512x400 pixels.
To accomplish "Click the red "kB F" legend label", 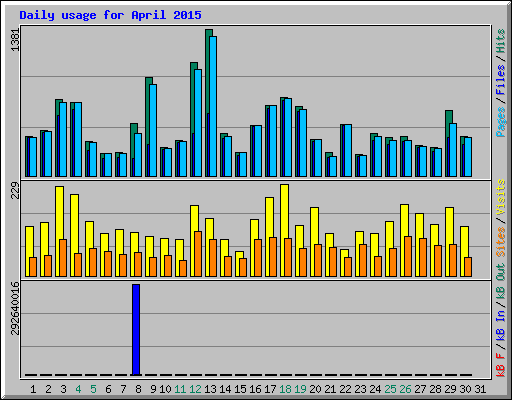I will 500,365.
